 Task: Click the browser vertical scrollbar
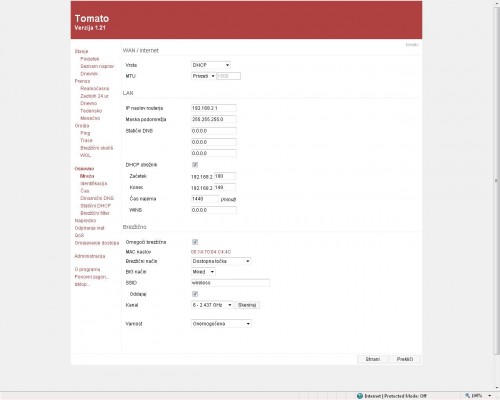pos(496,180)
